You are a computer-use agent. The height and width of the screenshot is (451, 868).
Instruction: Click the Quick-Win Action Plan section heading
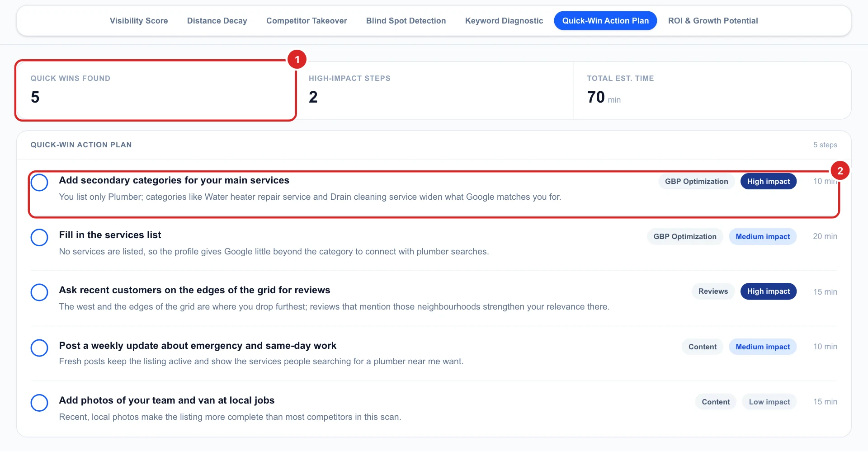click(x=81, y=145)
